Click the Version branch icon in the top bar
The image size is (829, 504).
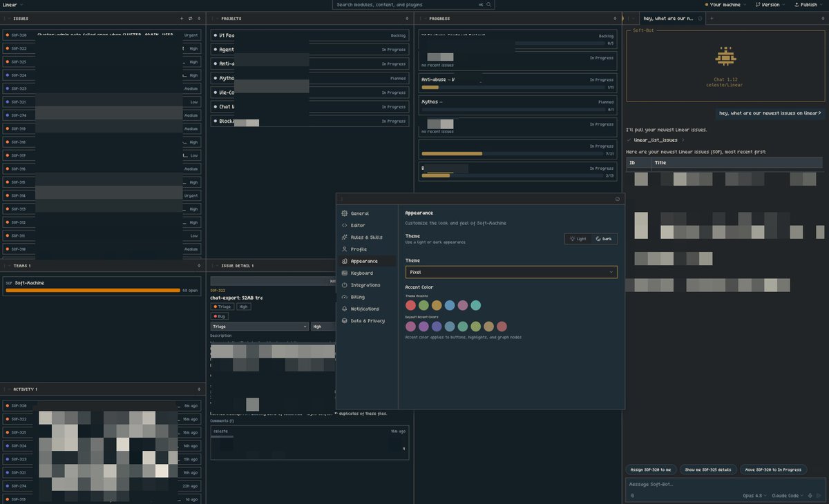757,5
